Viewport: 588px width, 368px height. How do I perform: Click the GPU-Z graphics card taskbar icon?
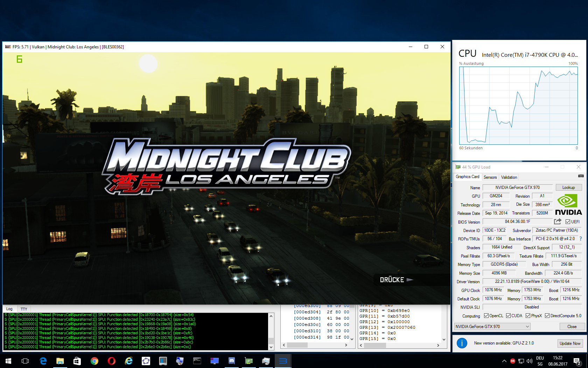pos(248,361)
